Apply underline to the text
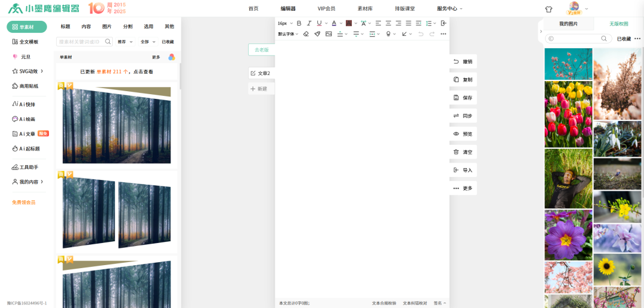Viewport: 644px width, 308px height. [x=319, y=23]
